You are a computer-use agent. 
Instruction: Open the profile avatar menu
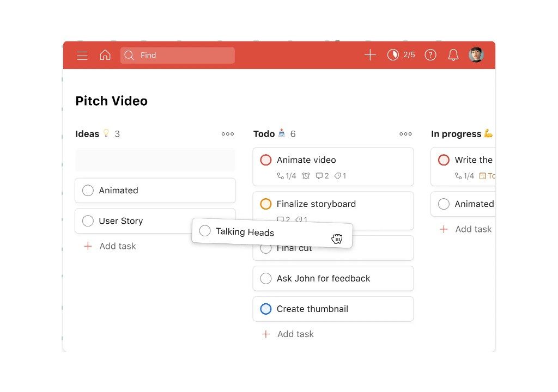click(x=476, y=54)
